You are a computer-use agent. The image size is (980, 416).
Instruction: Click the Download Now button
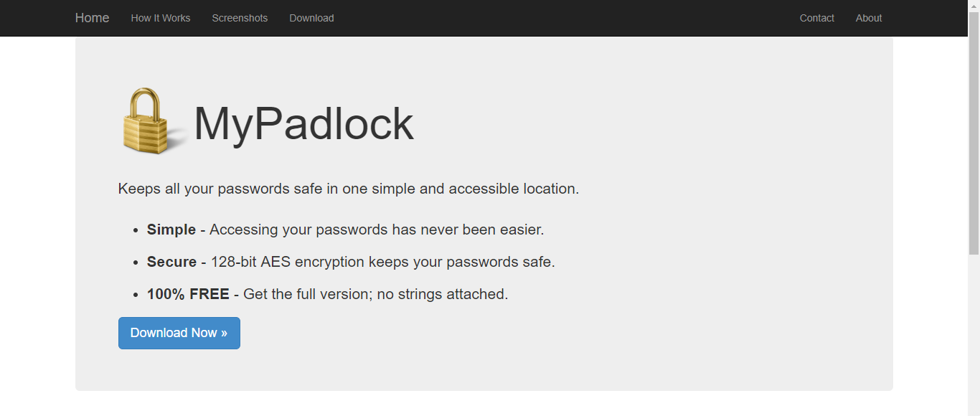pyautogui.click(x=179, y=333)
